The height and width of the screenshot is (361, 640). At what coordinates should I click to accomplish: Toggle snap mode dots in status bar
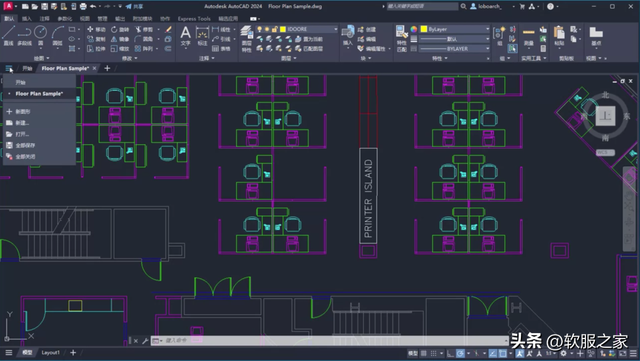pyautogui.click(x=433, y=353)
